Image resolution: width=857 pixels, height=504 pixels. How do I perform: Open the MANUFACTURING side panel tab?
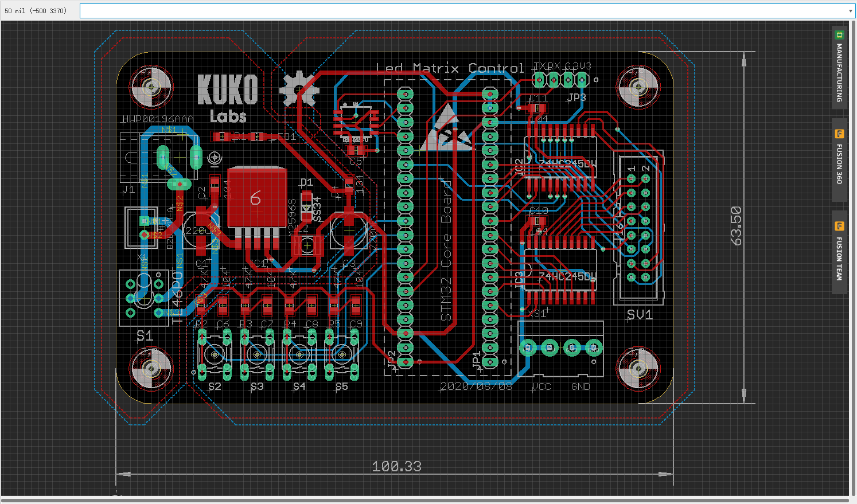(x=839, y=67)
